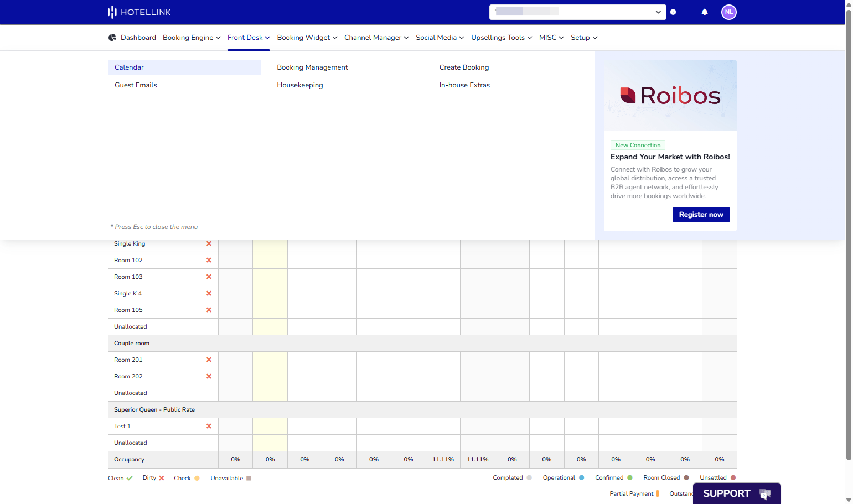Viewport: 853px width, 504px height.
Task: Click the Roibos logo banner
Action: click(x=670, y=95)
